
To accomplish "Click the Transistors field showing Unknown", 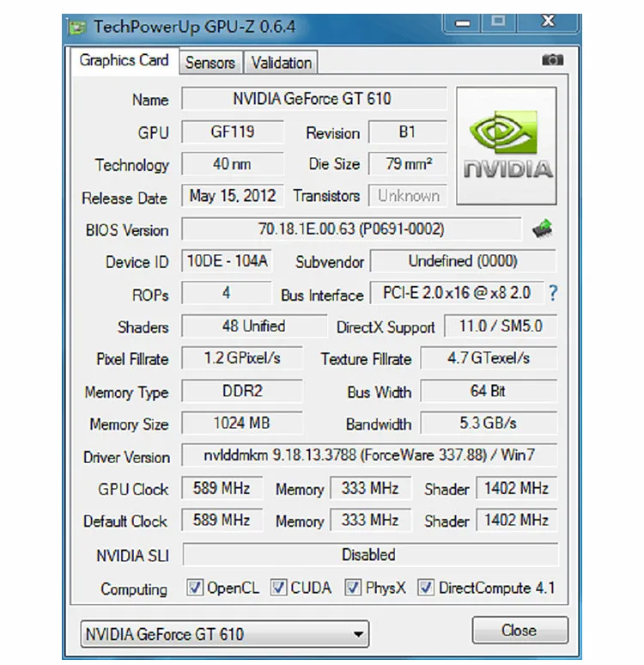I will point(407,196).
